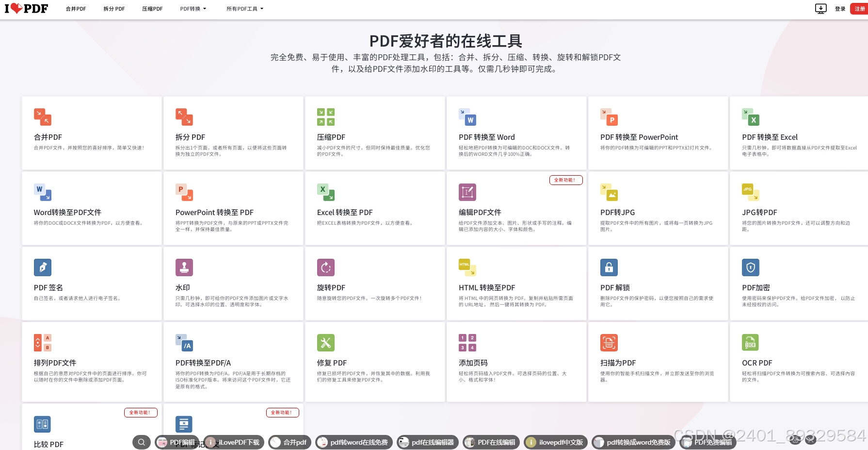Open the PDF 签名 pen icon
Viewport: 868px width, 450px height.
[43, 267]
